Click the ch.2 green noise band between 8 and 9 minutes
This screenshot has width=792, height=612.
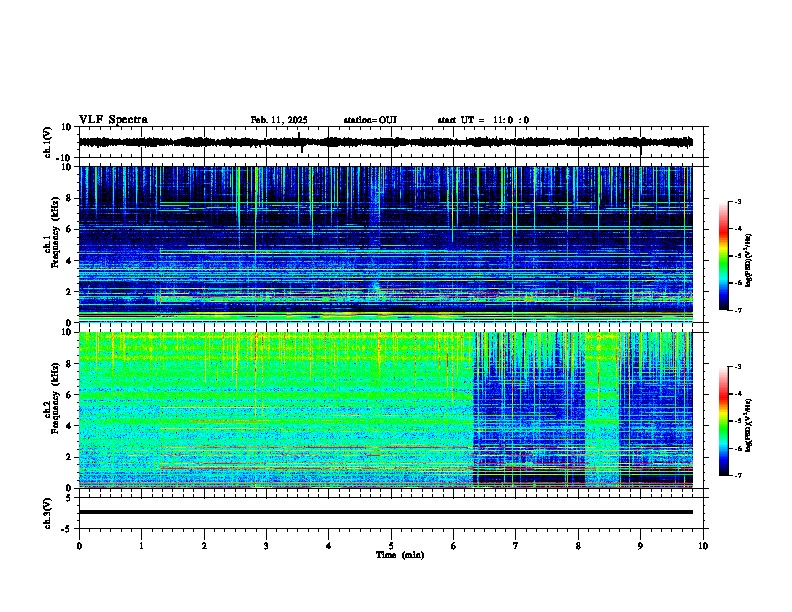coord(602,409)
